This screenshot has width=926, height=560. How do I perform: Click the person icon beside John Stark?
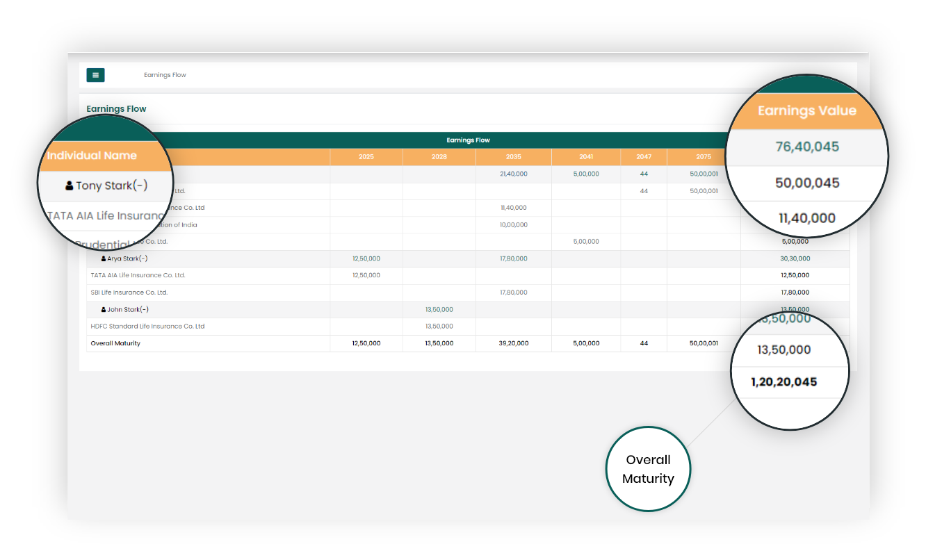point(104,310)
